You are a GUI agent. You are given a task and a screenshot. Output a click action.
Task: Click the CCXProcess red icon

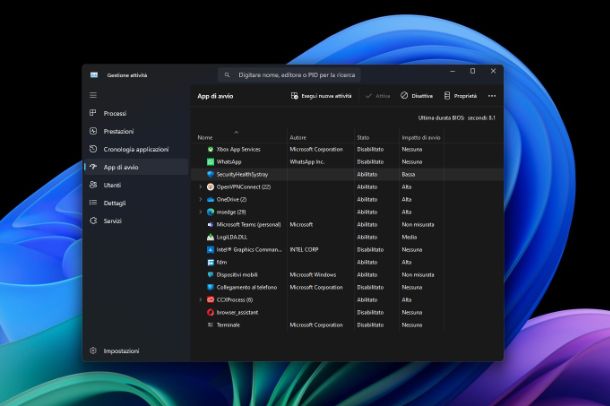click(x=210, y=300)
